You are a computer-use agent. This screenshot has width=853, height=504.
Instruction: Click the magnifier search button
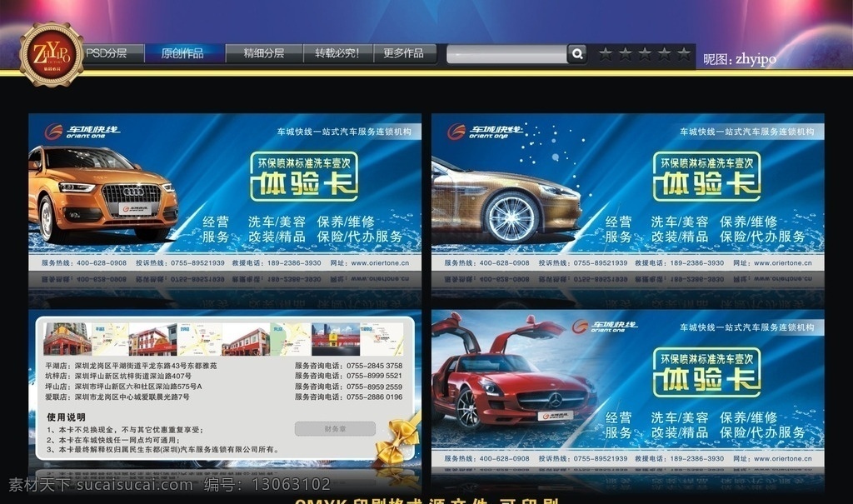[577, 54]
